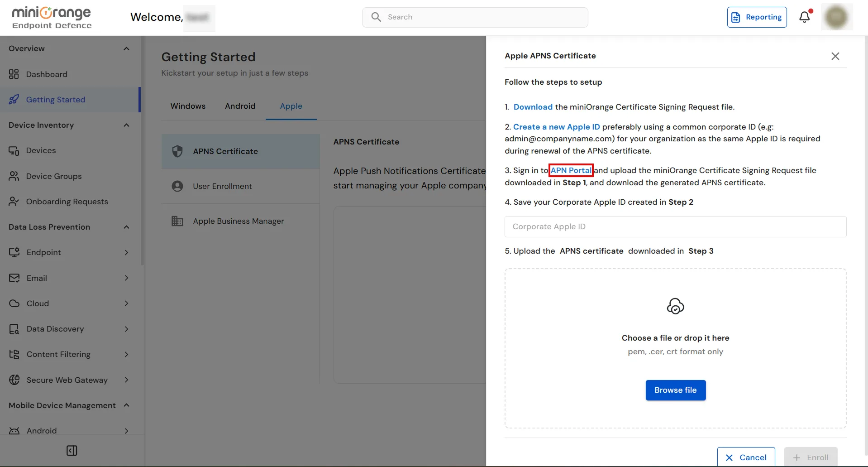The width and height of the screenshot is (868, 467).
Task: Expand the Content Filtering submenu arrow
Action: (127, 354)
